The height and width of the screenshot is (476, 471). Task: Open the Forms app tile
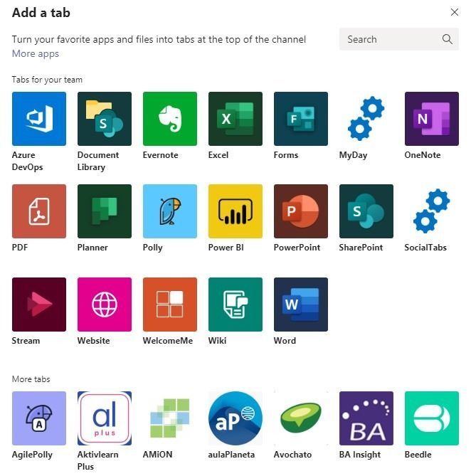301,119
